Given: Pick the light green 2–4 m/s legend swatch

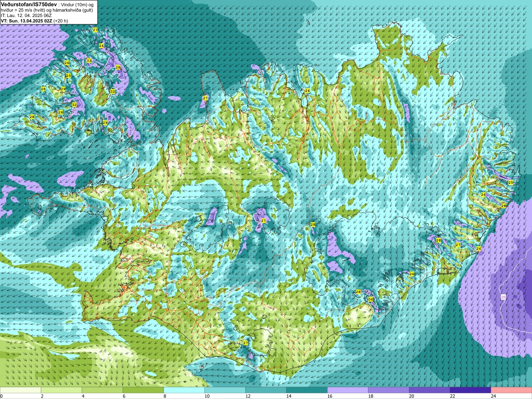Looking at the screenshot, I should coord(61,390).
